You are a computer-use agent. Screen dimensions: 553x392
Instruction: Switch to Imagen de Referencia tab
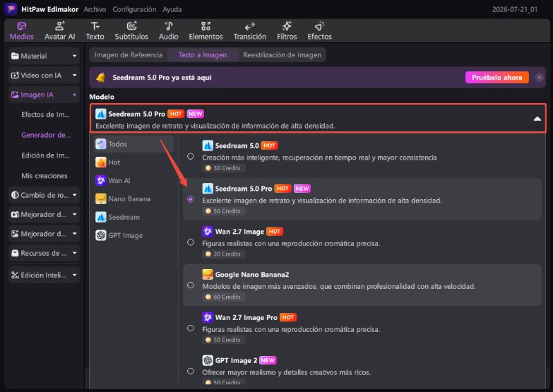[129, 55]
